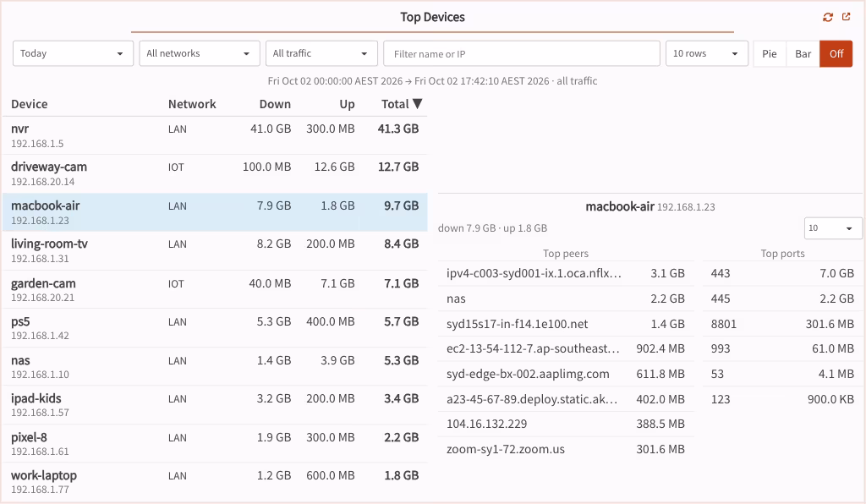Click the IOT network cell for garden-cam

pos(176,284)
